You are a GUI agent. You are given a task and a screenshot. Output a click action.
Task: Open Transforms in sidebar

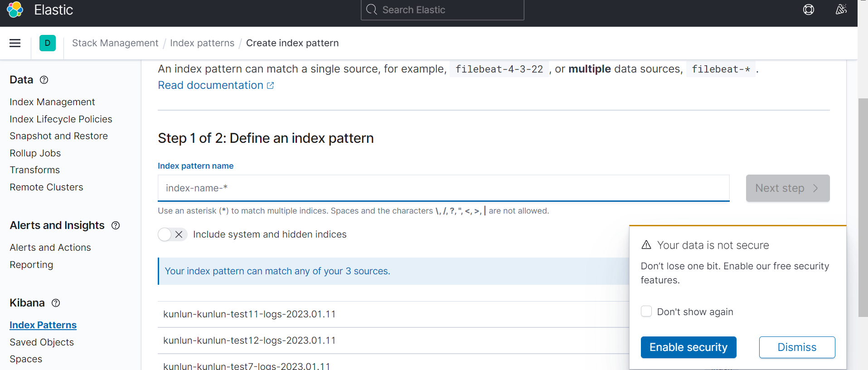point(34,170)
